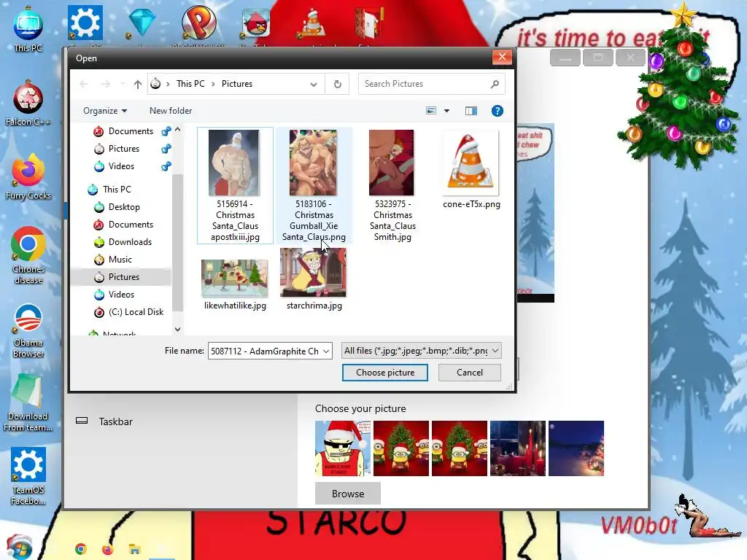Launch the Peggle desktop icon
This screenshot has width=747, height=560.
(198, 23)
